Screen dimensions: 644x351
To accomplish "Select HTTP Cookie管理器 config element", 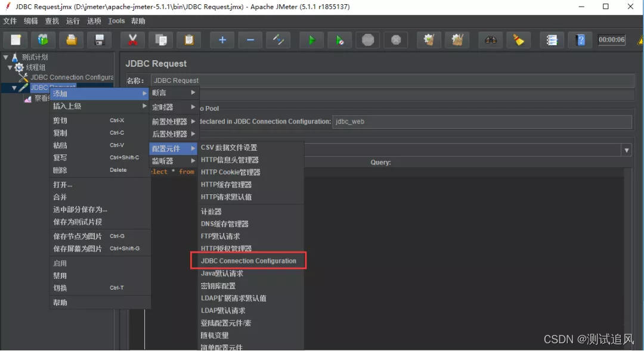I will click(x=251, y=172).
